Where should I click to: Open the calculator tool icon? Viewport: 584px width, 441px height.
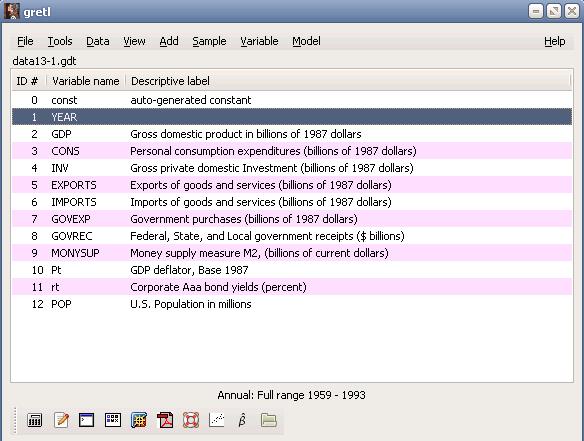[x=35, y=420]
